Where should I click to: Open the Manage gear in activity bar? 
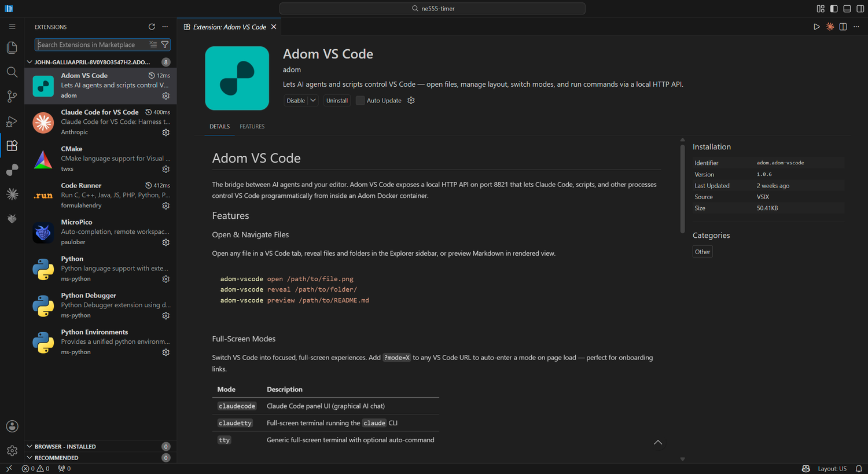[12, 451]
